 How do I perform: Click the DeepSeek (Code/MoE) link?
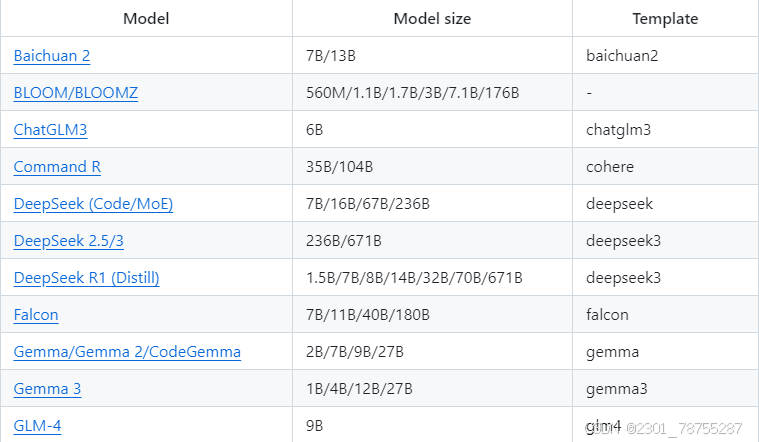coord(93,204)
